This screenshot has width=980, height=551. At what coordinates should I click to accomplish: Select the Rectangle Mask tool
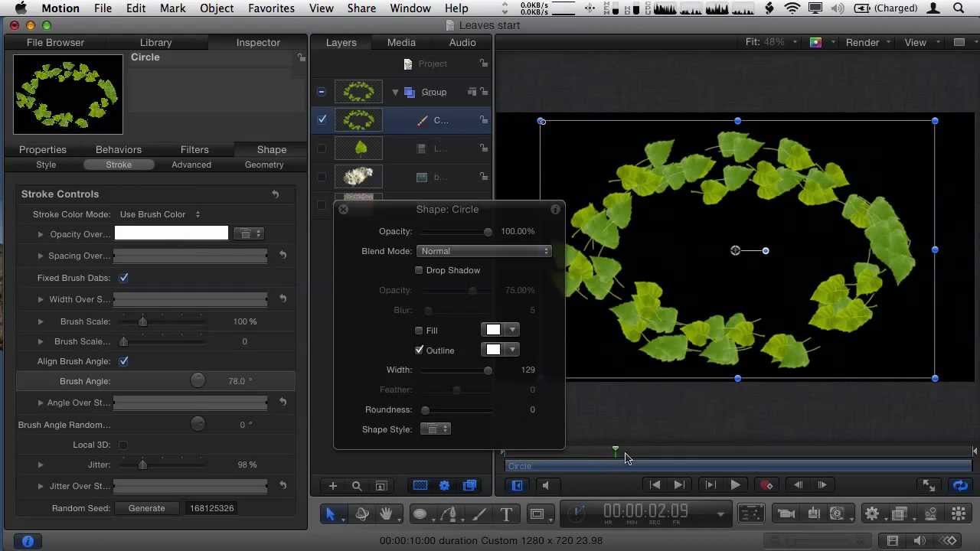(x=537, y=514)
